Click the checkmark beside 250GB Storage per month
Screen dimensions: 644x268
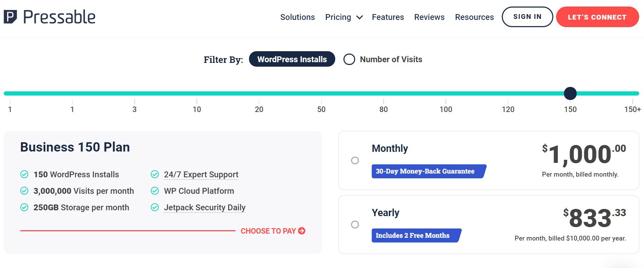point(24,208)
